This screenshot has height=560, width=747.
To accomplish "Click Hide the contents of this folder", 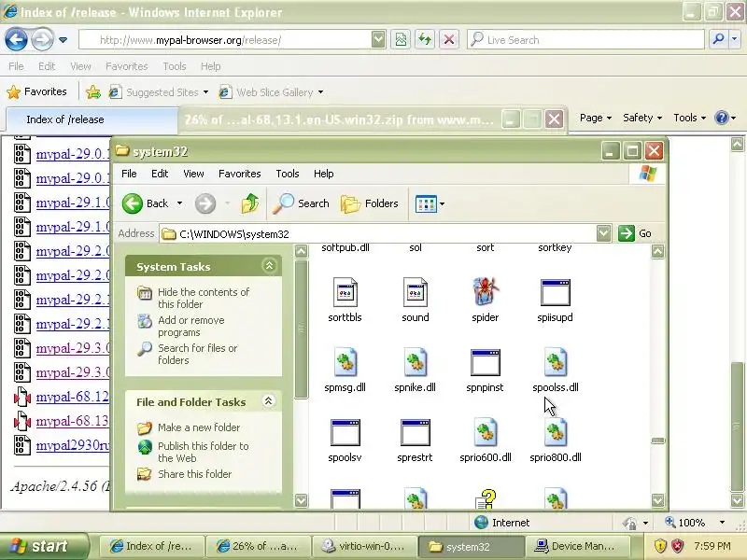I will (x=204, y=298).
